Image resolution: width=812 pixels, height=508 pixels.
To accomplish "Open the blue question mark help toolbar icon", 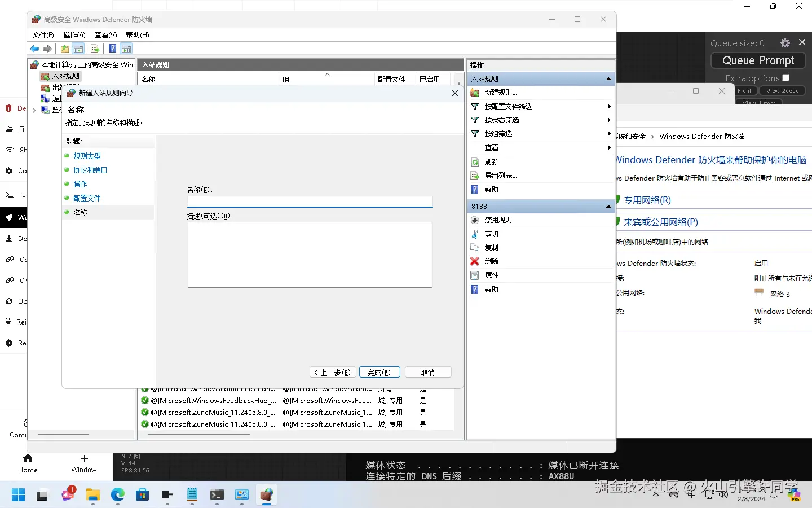I will (x=112, y=49).
